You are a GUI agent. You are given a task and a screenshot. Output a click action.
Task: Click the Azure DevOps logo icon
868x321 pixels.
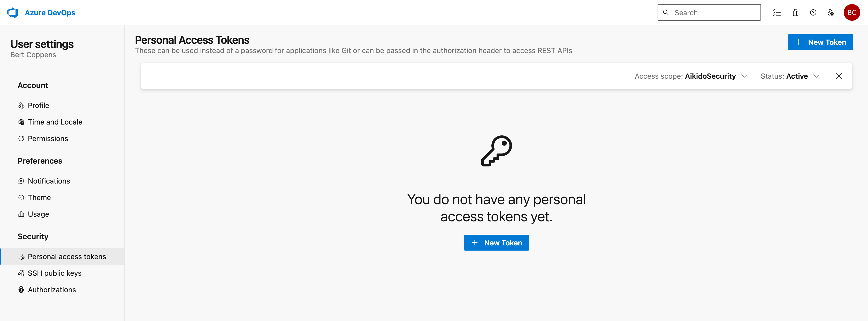(12, 12)
